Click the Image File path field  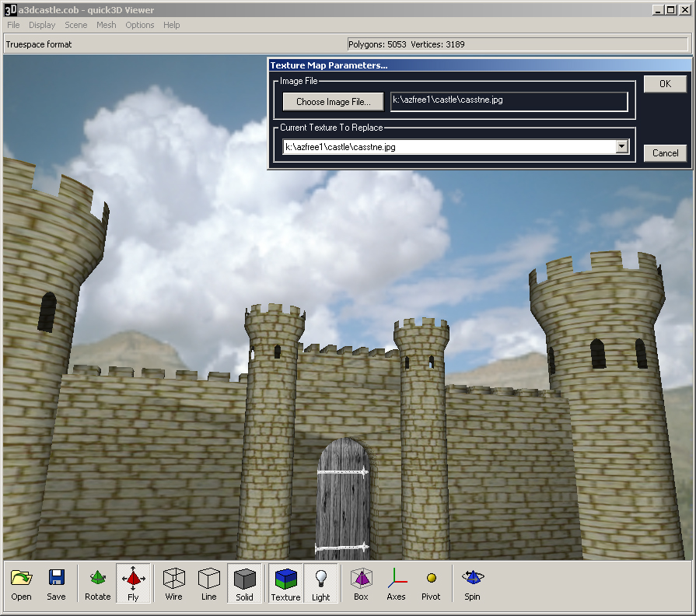pos(509,101)
